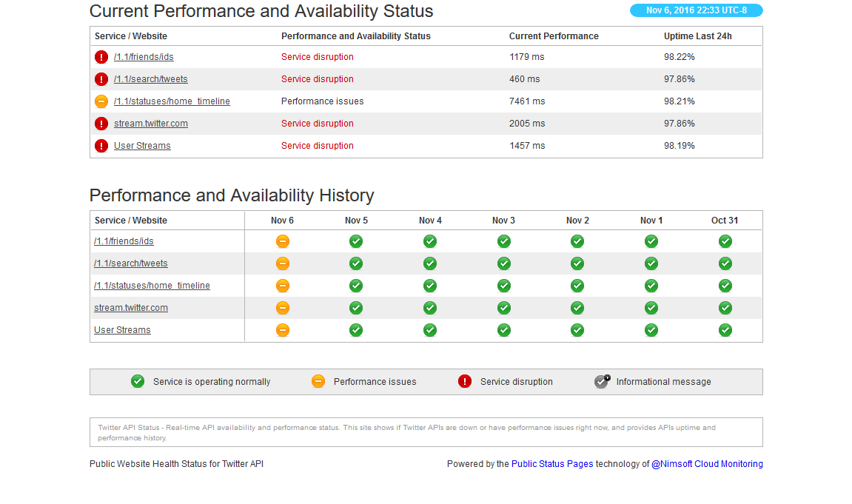This screenshot has height=504, width=852.
Task: Open /1.1/search/tweets link in current status table
Action: click(x=150, y=79)
